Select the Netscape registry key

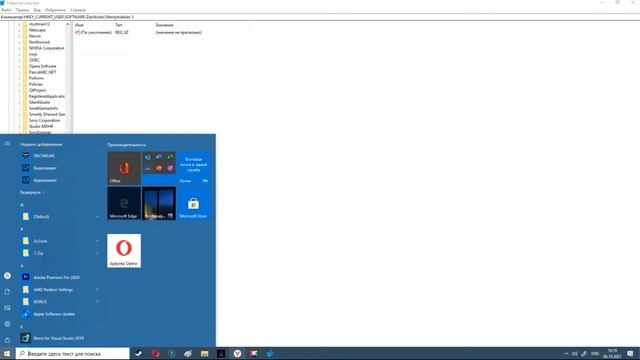click(37, 30)
